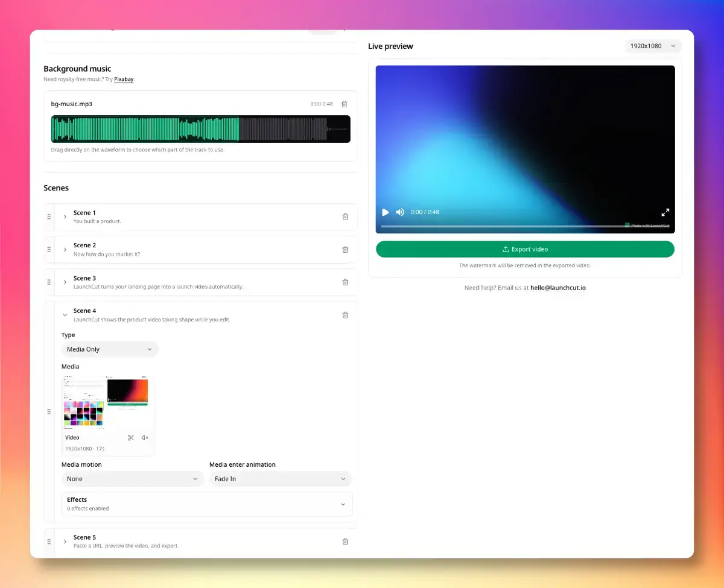Unmute the Scene 4 media video
Screen dimensions: 724x588
145,438
